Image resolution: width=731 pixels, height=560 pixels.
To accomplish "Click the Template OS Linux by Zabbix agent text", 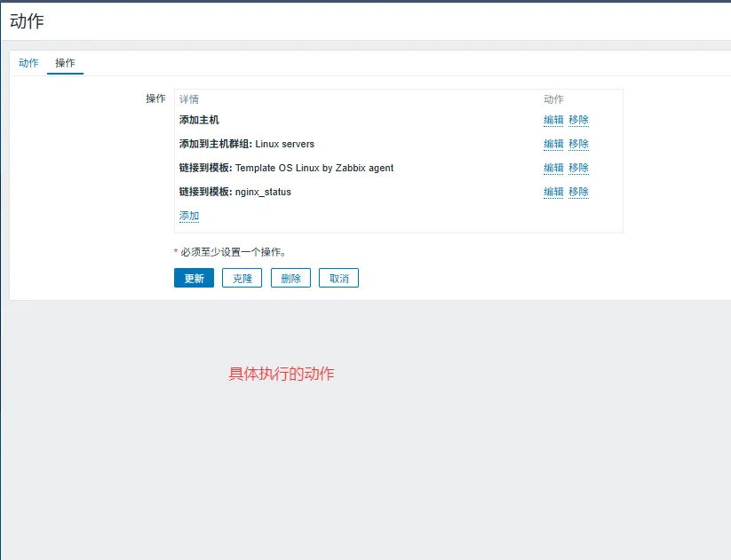I will [314, 168].
